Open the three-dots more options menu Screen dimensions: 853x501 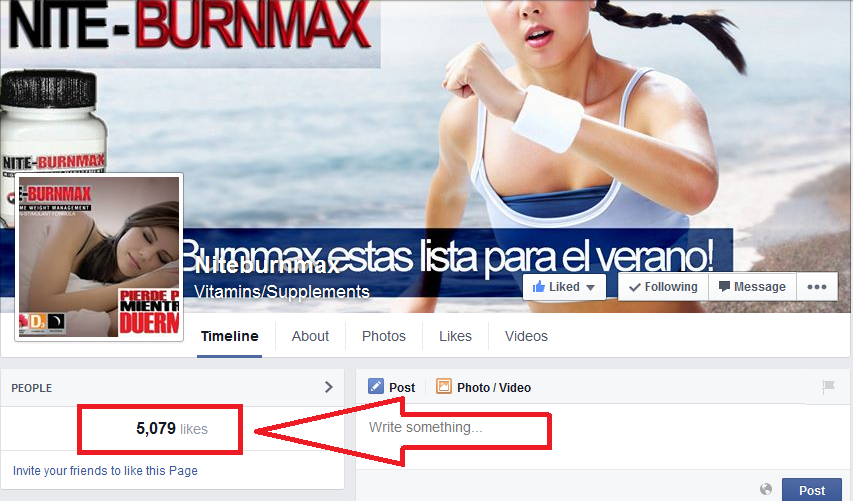point(817,287)
